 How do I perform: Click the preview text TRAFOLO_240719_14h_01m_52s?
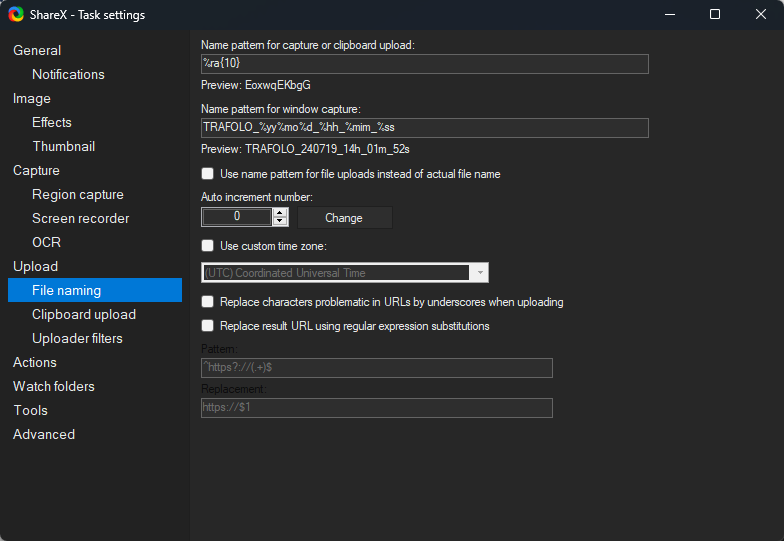328,149
